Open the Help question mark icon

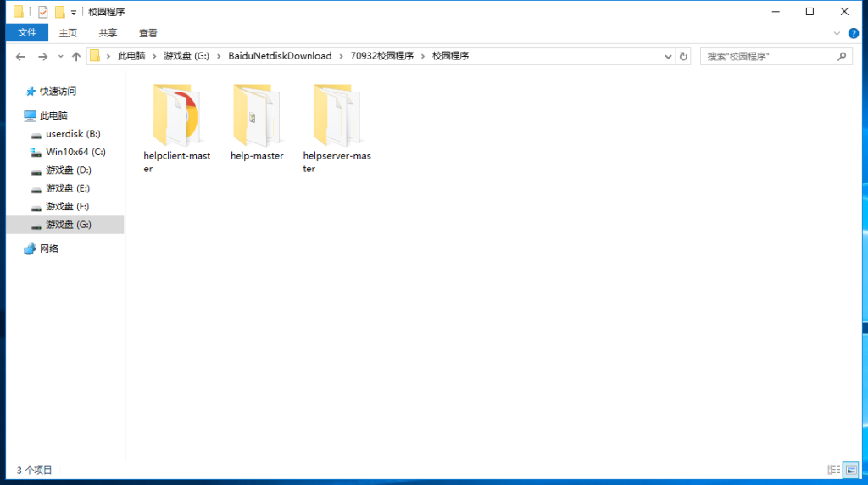tap(853, 33)
